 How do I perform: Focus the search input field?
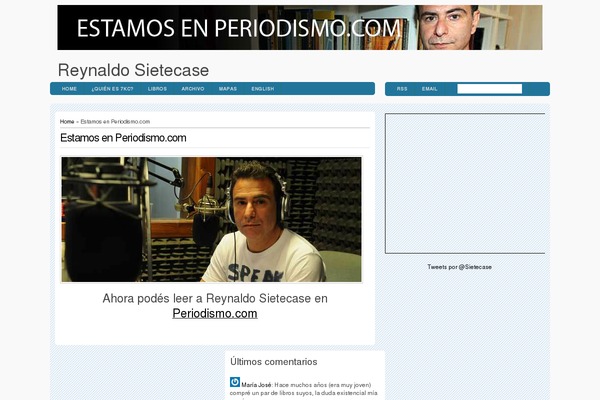tap(489, 89)
